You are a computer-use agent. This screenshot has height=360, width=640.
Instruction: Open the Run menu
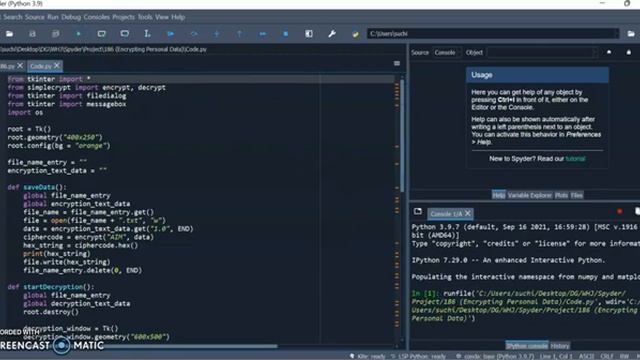pyautogui.click(x=53, y=17)
